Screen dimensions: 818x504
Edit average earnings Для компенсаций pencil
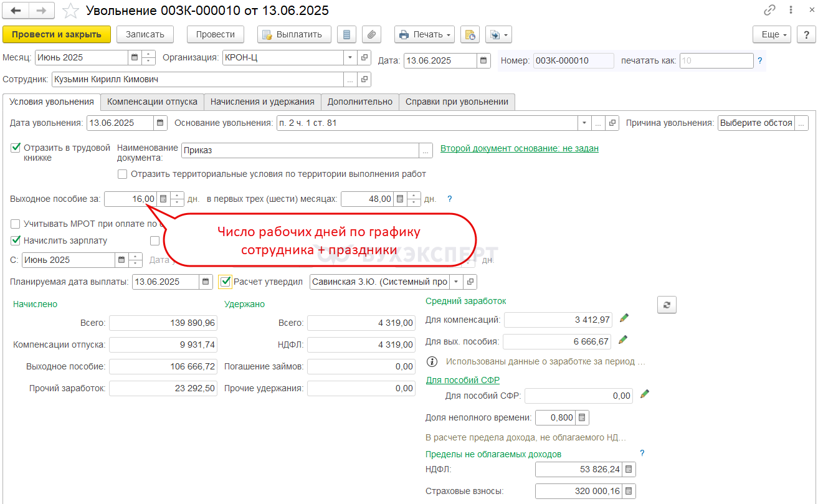tap(624, 318)
